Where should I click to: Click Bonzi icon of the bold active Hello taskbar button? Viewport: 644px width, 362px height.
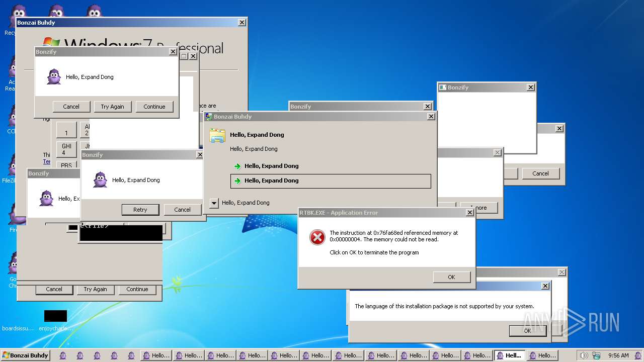coord(501,355)
